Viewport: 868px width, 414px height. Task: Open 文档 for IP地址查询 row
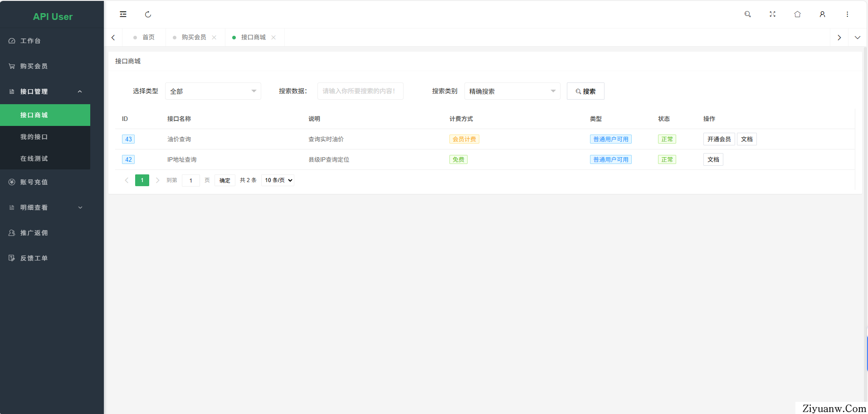coord(713,159)
